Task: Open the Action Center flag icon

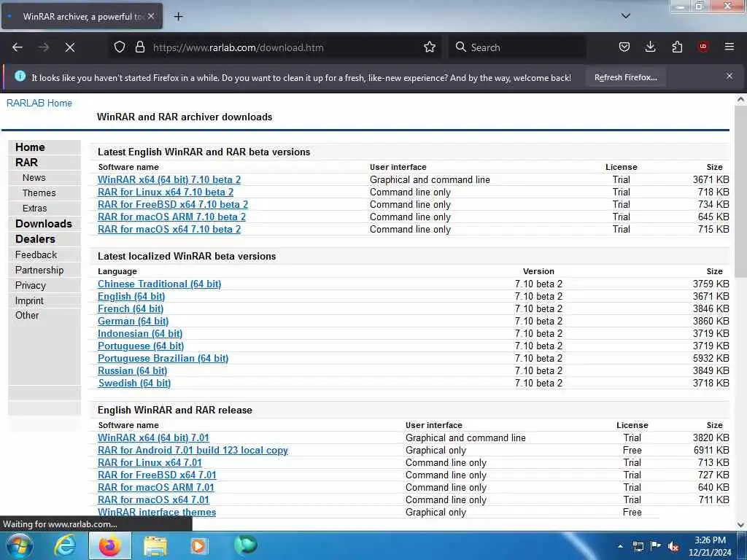Action: 656,545
